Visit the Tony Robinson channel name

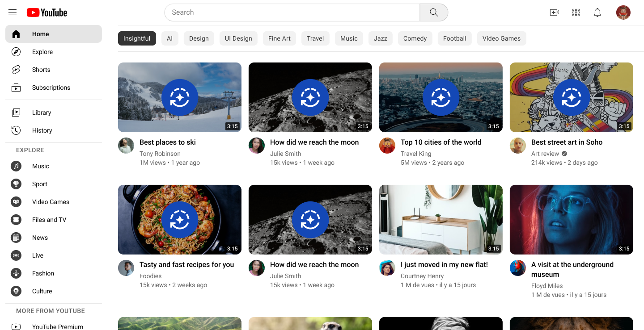160,154
